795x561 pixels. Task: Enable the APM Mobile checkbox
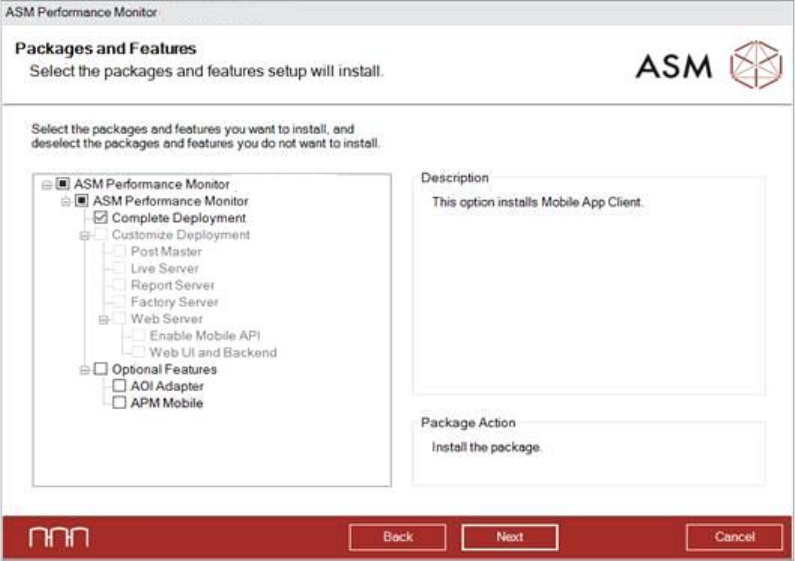(x=119, y=402)
